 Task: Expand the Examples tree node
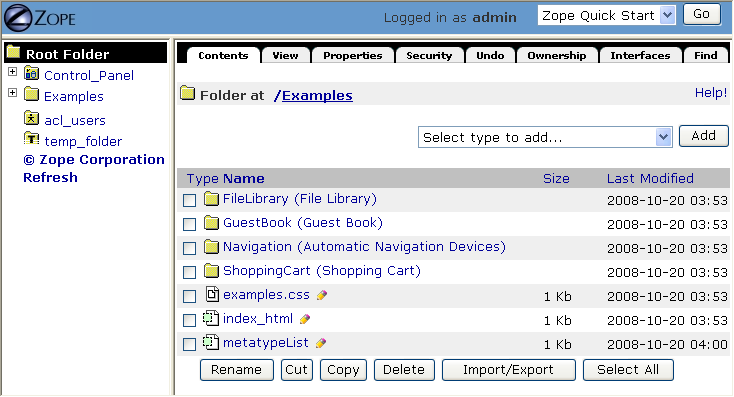point(13,93)
